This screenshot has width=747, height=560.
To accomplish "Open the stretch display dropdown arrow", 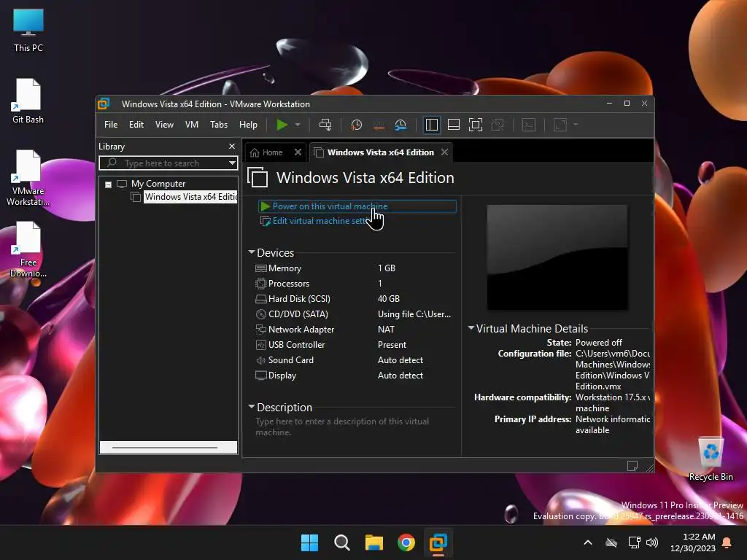I will click(576, 125).
